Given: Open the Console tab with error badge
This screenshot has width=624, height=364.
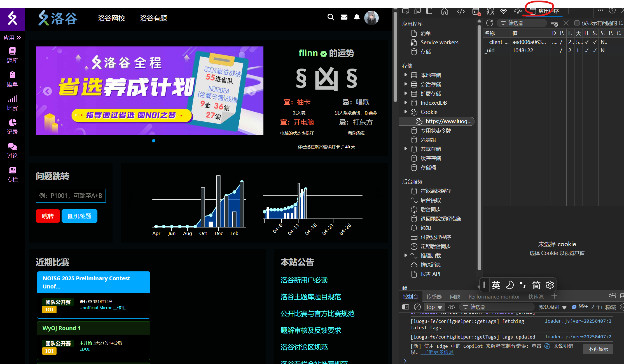Looking at the screenshot, I should (476, 11).
